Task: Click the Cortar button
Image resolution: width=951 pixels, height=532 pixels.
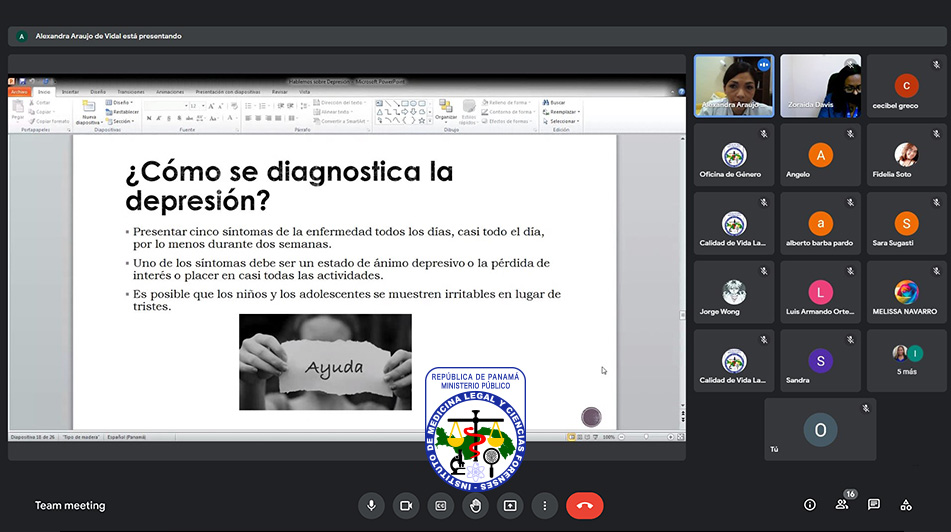Action: 39,103
